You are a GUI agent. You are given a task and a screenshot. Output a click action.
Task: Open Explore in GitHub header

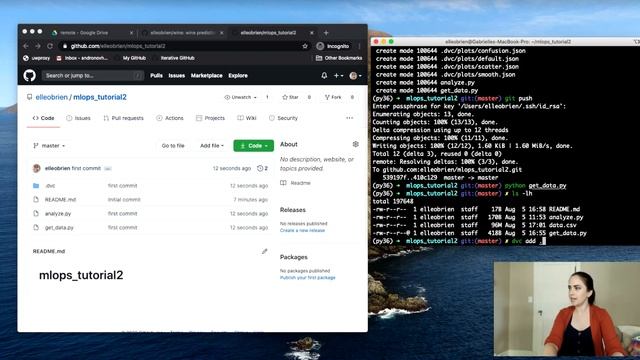(x=238, y=76)
